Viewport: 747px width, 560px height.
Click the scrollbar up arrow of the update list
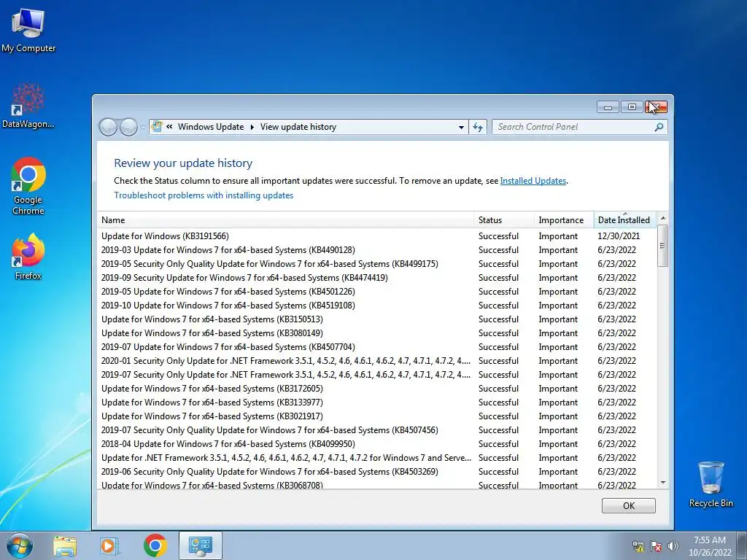pyautogui.click(x=662, y=218)
